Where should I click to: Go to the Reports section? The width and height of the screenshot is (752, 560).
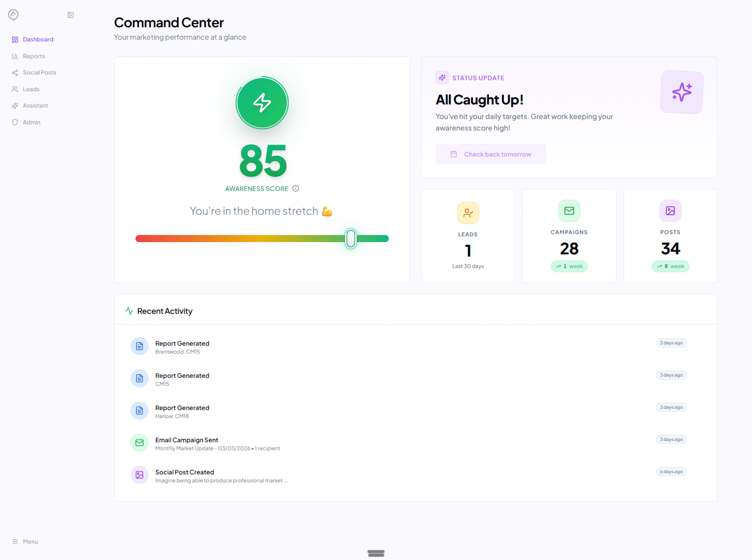point(33,56)
